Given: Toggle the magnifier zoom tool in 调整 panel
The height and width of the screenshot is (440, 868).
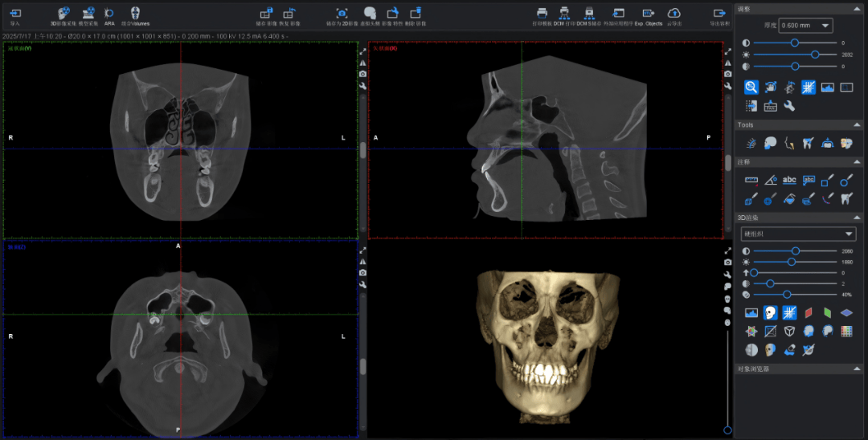Looking at the screenshot, I should (x=751, y=88).
